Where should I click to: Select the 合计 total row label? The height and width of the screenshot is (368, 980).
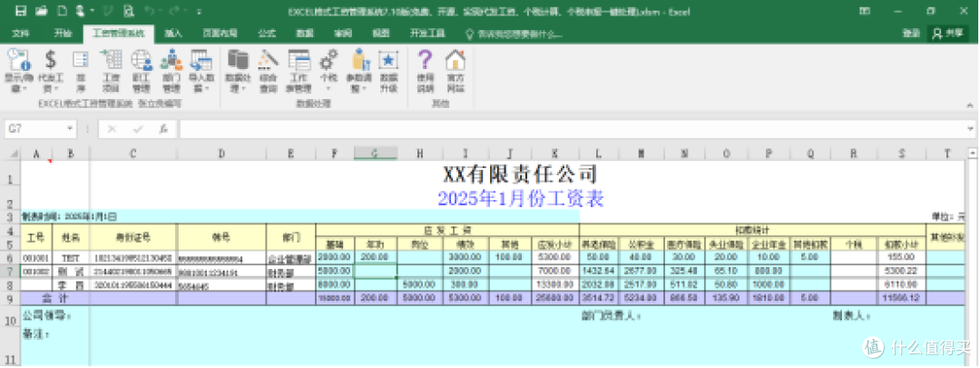point(55,299)
